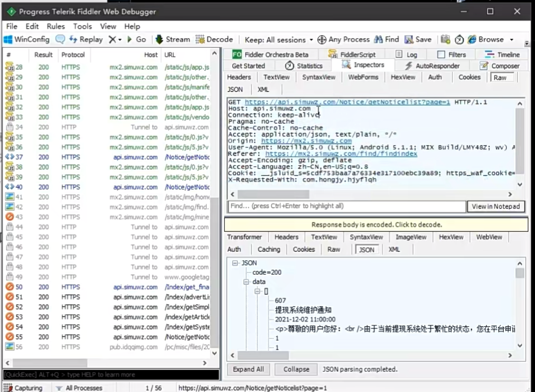
Task: Click the Go resume button
Action: pyautogui.click(x=137, y=40)
